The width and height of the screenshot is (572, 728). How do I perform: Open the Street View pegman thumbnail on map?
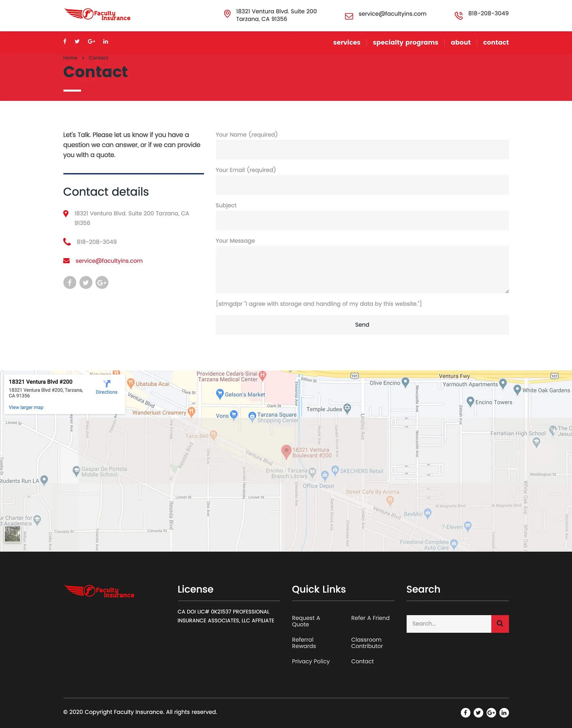tap(13, 535)
